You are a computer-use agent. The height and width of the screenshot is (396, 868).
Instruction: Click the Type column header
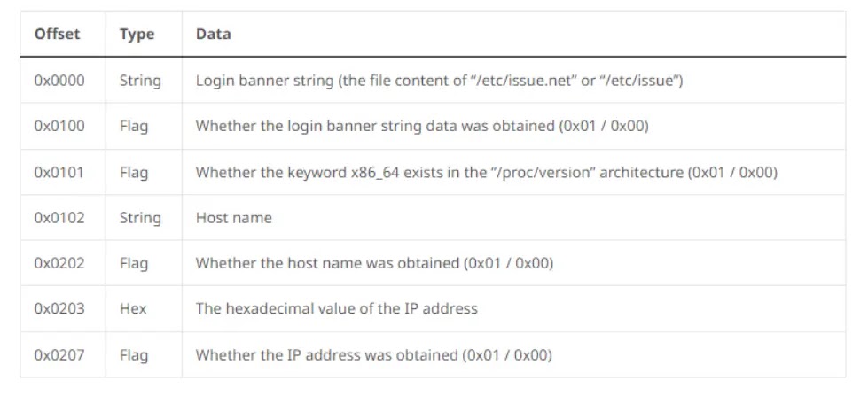pos(137,35)
